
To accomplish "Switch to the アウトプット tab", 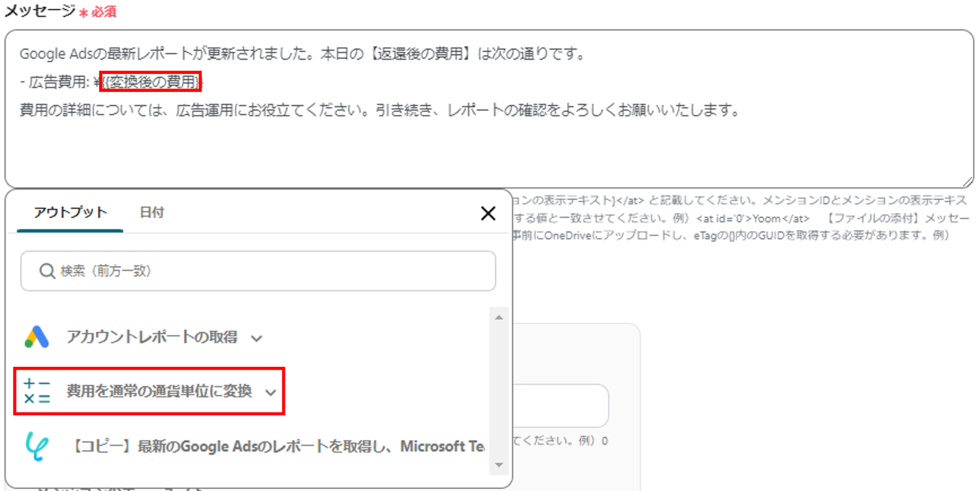I will coord(70,212).
